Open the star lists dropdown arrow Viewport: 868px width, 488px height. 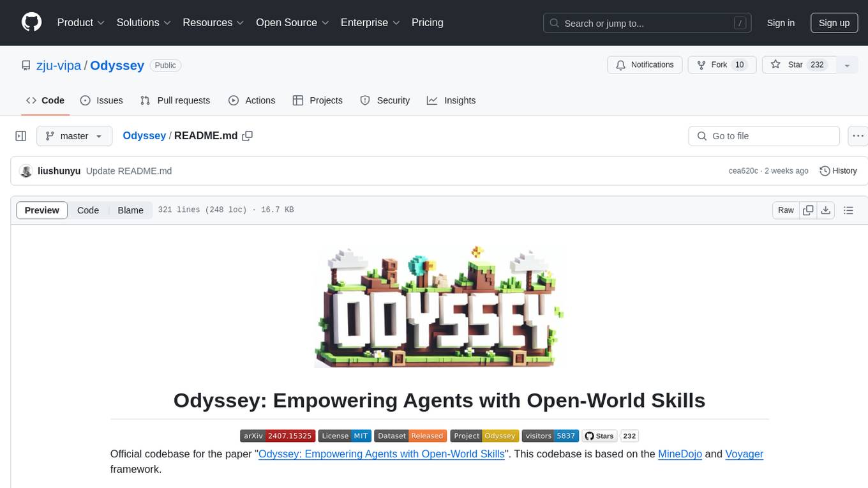tap(847, 65)
